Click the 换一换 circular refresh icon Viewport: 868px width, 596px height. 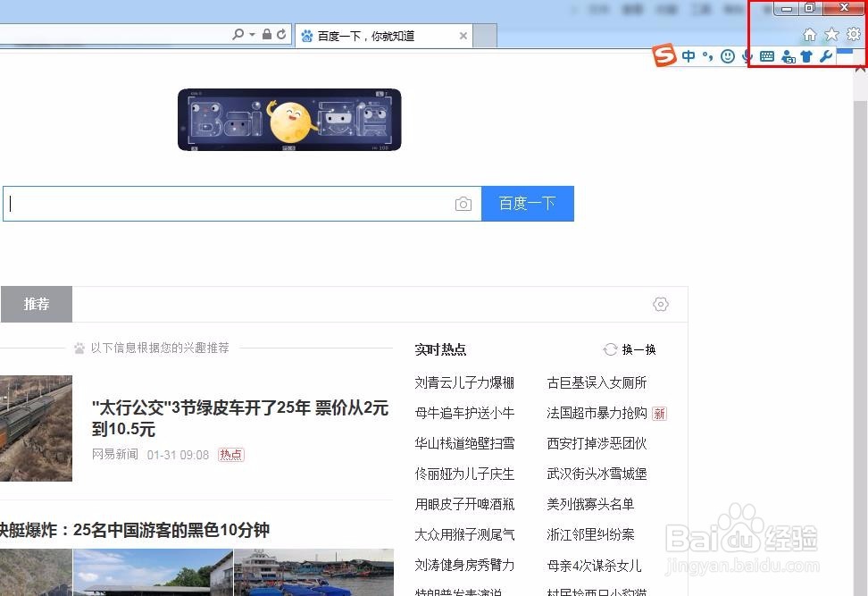tap(610, 349)
